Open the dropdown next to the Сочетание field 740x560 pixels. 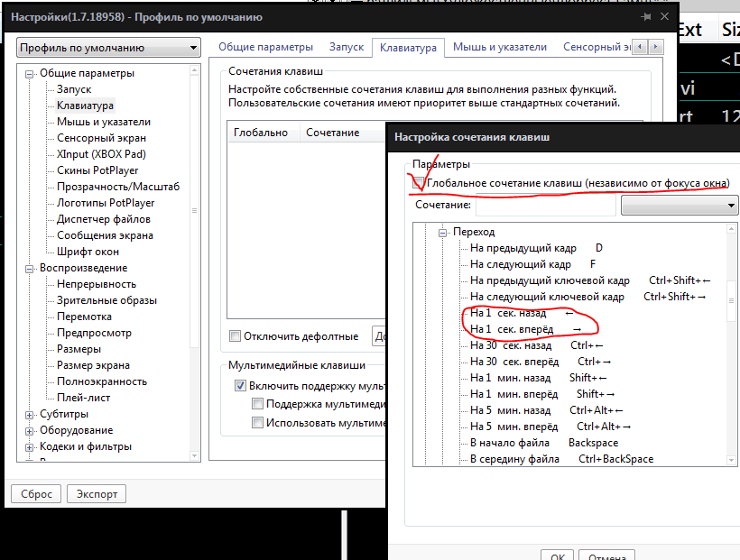coord(680,206)
